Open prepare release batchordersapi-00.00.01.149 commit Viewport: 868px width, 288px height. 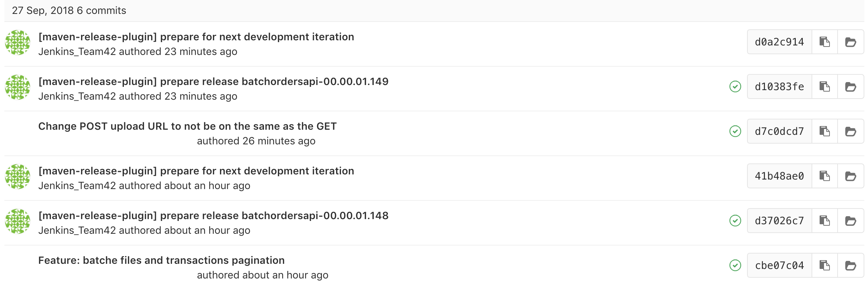click(213, 82)
